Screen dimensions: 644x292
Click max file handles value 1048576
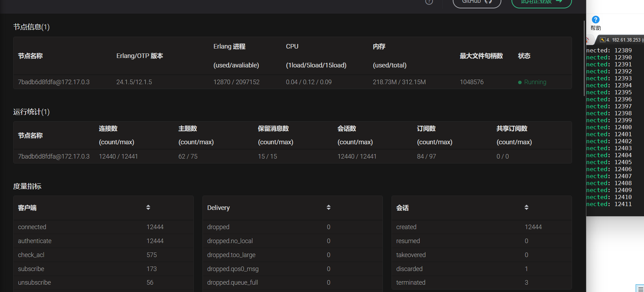(x=472, y=82)
